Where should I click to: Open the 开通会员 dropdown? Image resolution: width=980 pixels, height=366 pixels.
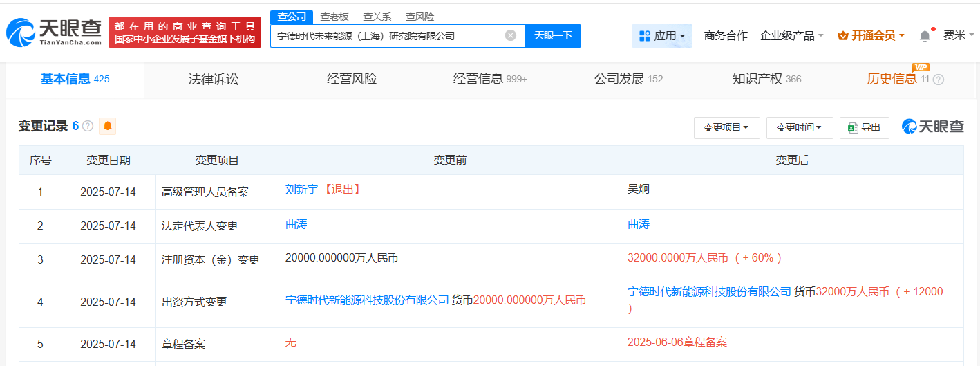coord(871,35)
